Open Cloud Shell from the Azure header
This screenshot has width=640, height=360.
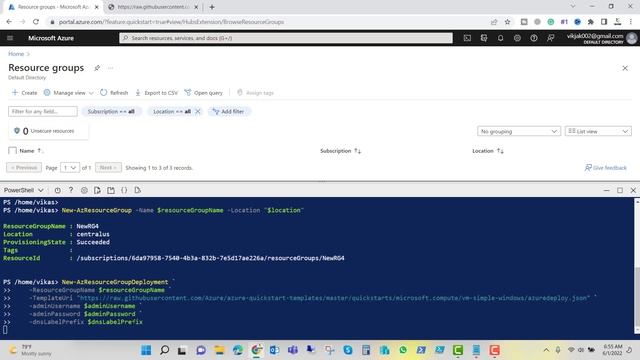pyautogui.click(x=467, y=38)
